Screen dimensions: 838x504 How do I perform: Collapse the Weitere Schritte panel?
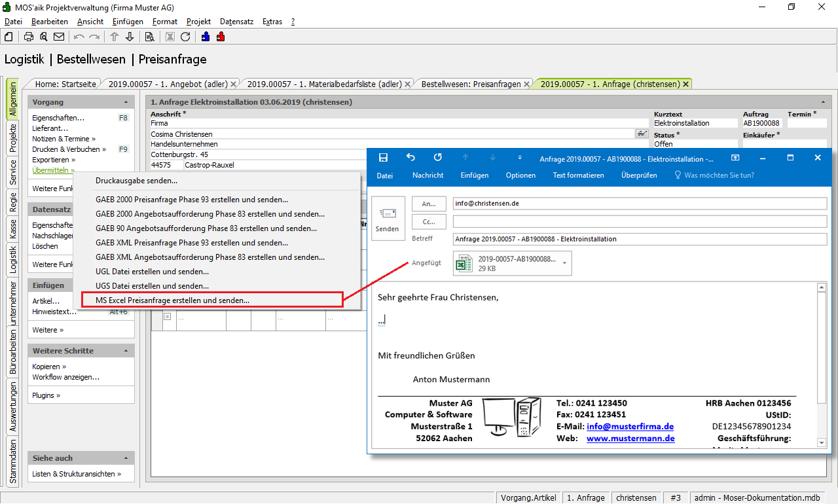click(126, 351)
